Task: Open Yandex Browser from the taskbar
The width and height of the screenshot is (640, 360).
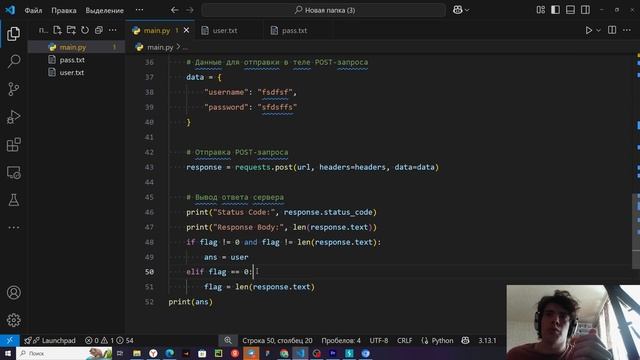Action: pyautogui.click(x=153, y=353)
